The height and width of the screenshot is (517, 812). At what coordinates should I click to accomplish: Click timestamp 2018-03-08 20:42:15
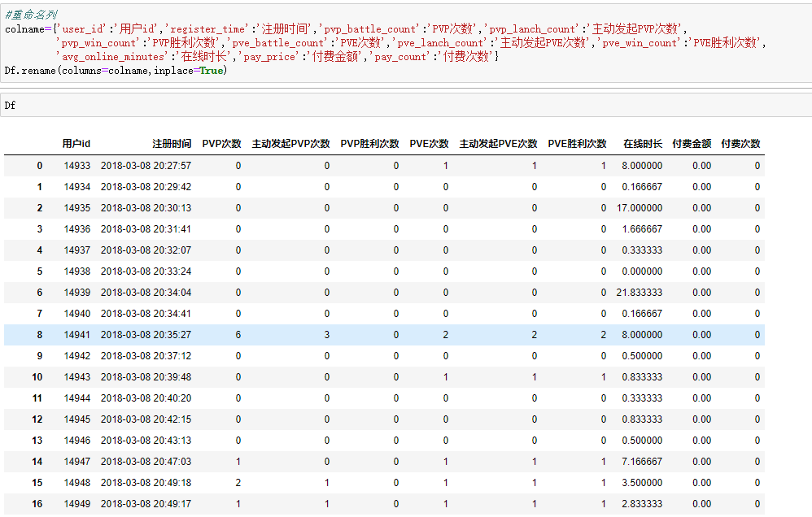146,419
